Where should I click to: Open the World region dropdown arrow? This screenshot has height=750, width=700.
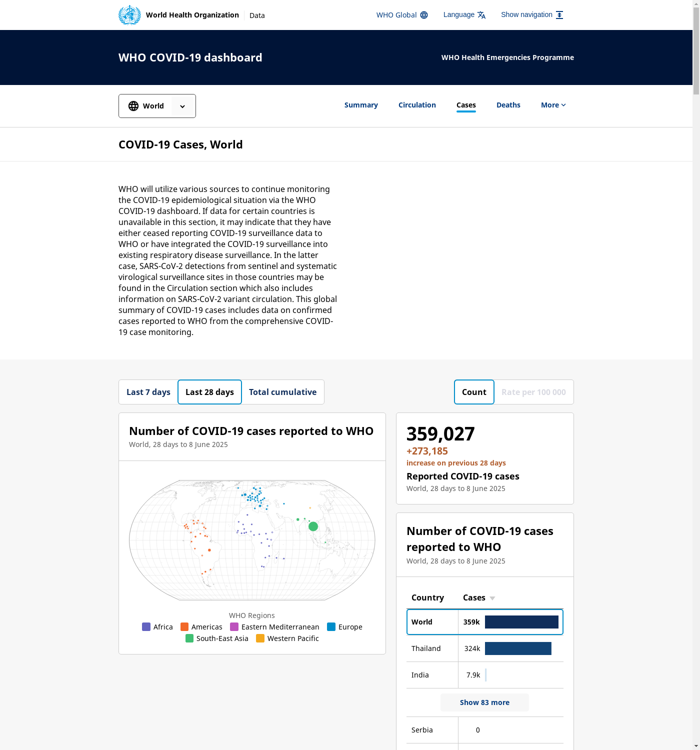pyautogui.click(x=182, y=106)
